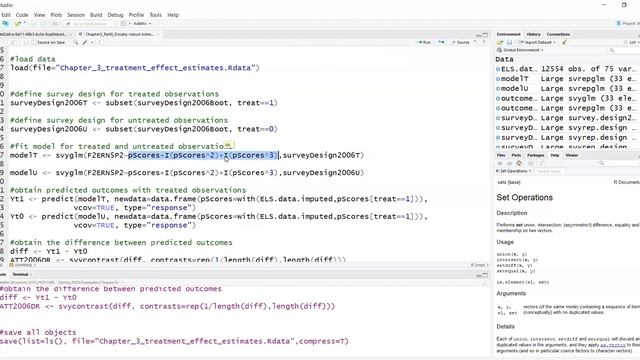Close the Chapter3_PartII_Doubly robust tab
This screenshot has height=360, width=640.
point(158,34)
